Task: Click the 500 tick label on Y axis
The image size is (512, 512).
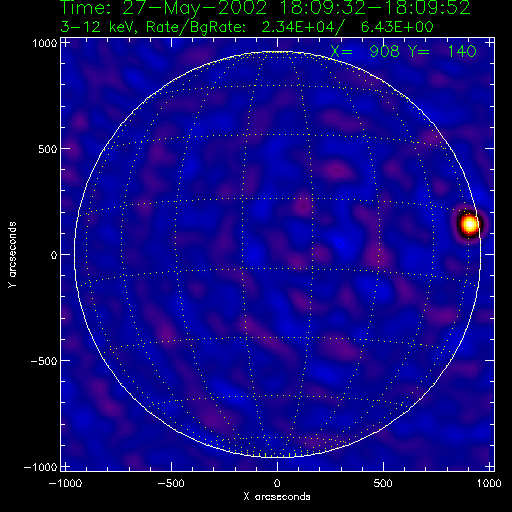Action: 47,149
